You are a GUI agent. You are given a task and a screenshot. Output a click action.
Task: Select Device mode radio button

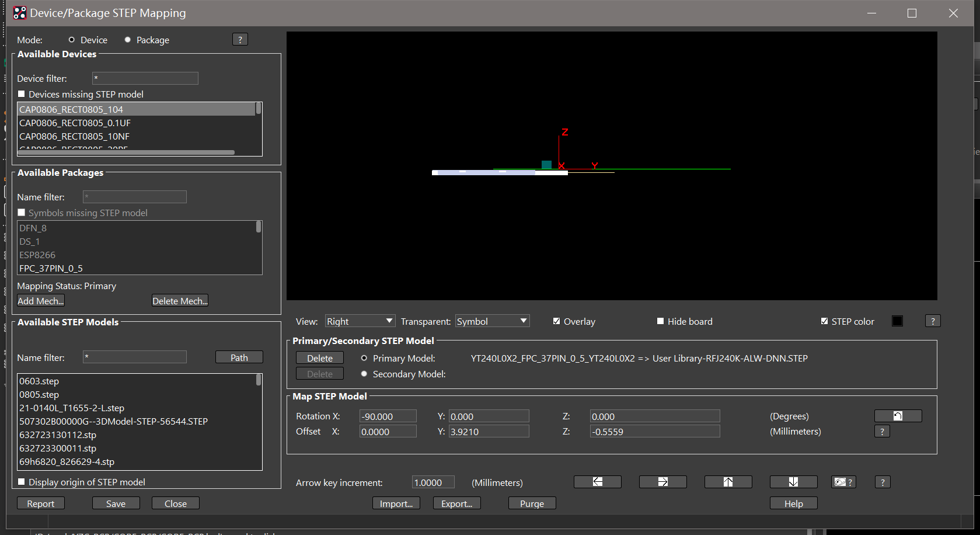tap(72, 40)
